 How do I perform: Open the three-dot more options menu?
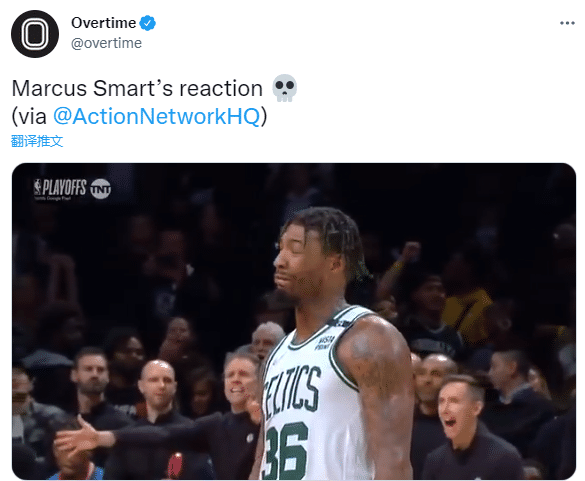(567, 23)
